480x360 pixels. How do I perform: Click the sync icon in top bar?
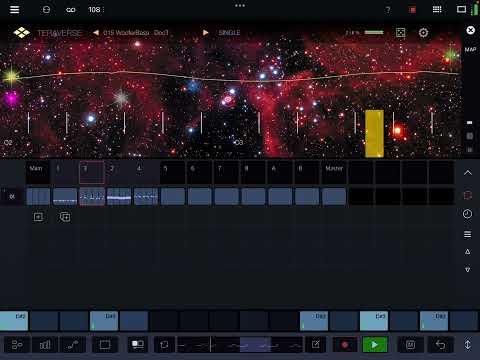pyautogui.click(x=46, y=9)
